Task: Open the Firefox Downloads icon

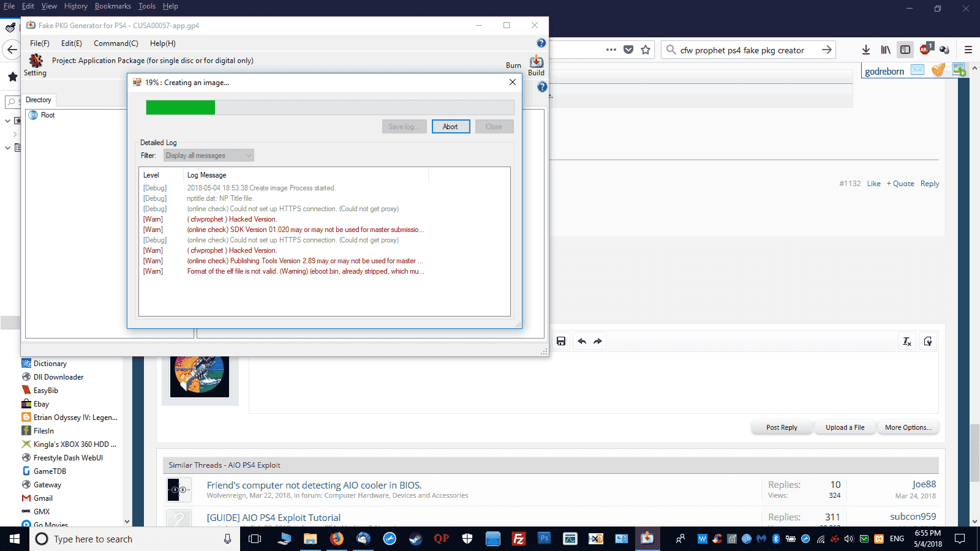Action: (866, 50)
